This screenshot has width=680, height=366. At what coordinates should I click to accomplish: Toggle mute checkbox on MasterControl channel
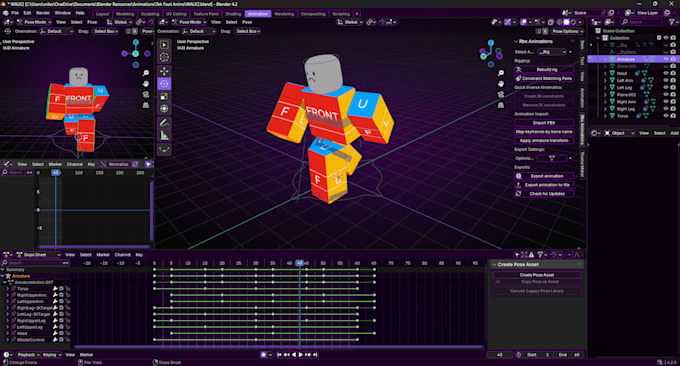(62, 340)
